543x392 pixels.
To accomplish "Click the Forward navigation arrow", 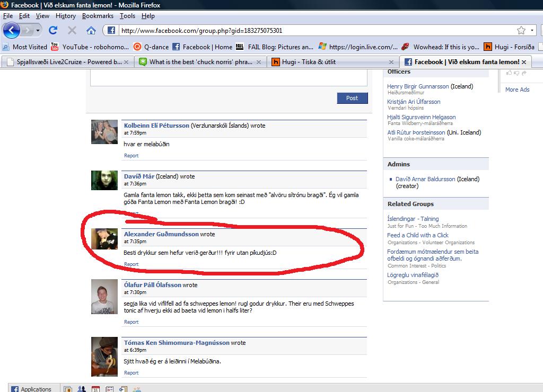I will click(x=27, y=30).
